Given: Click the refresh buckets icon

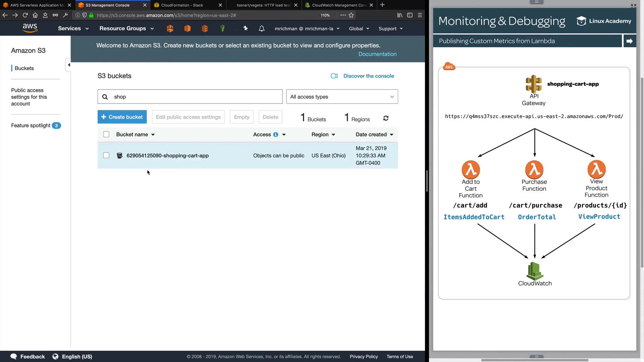Looking at the screenshot, I should pos(386,118).
